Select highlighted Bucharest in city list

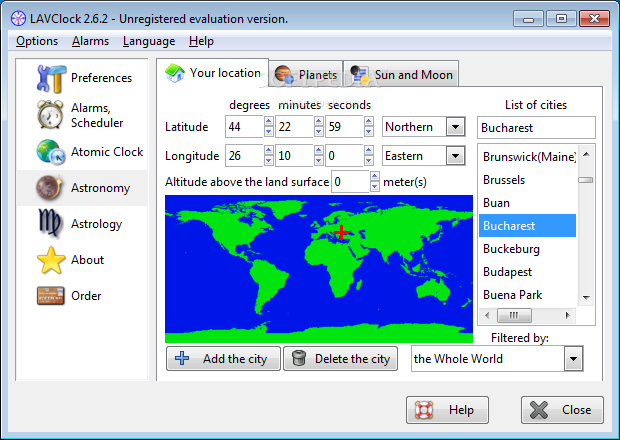[527, 226]
